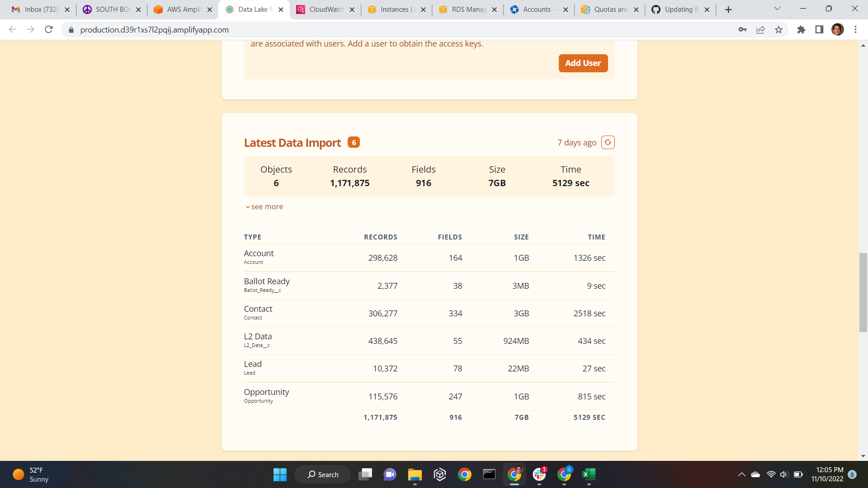Open the Extensions puzzle-piece icon
This screenshot has height=488, width=868.
(801, 30)
